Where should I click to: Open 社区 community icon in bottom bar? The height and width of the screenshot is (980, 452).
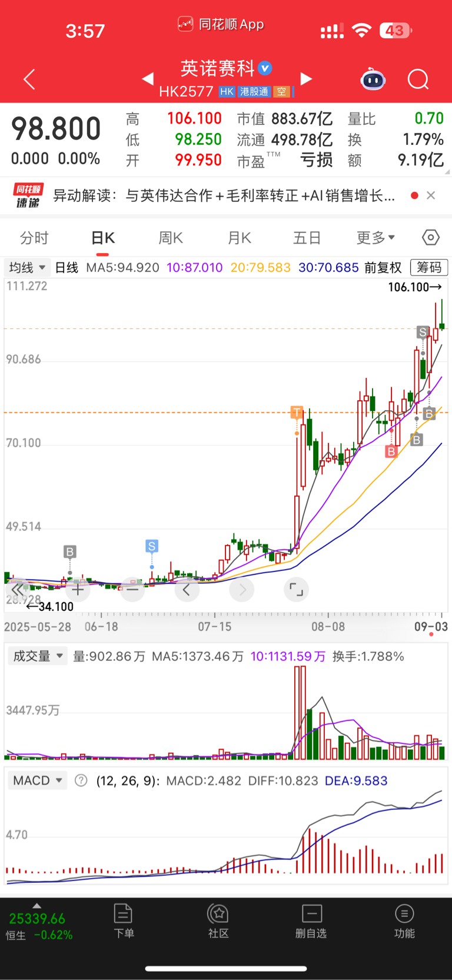[218, 921]
